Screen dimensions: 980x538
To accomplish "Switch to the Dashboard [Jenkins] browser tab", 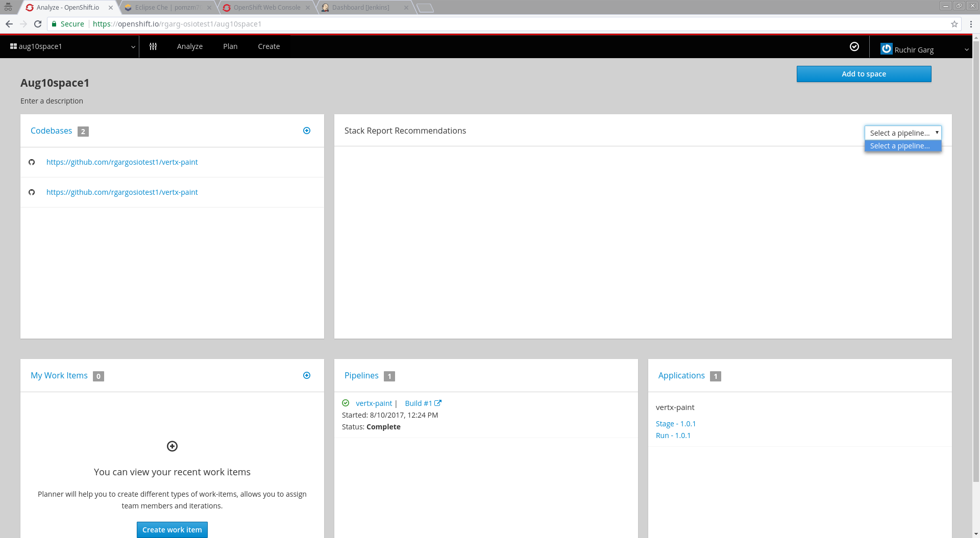I will (360, 7).
